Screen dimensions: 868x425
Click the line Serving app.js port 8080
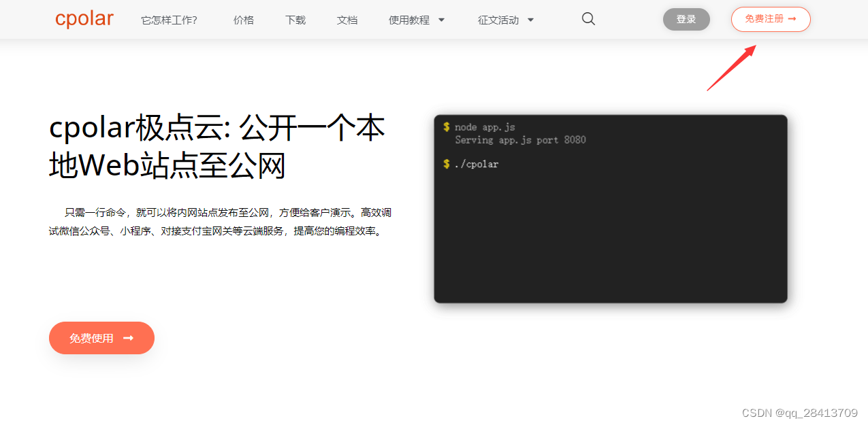coord(520,140)
